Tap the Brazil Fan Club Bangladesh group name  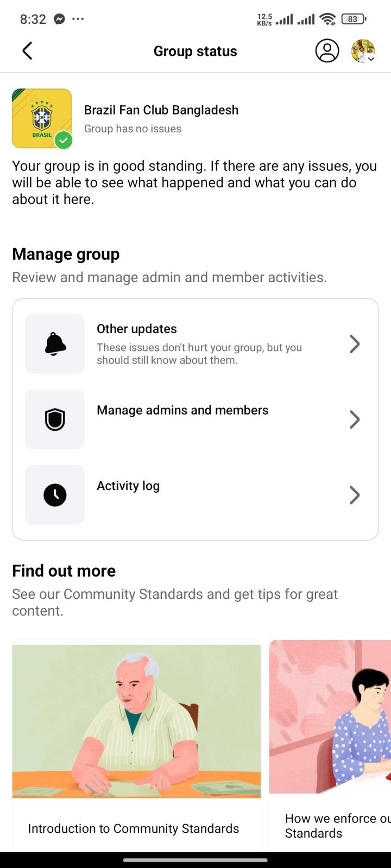pyautogui.click(x=161, y=110)
